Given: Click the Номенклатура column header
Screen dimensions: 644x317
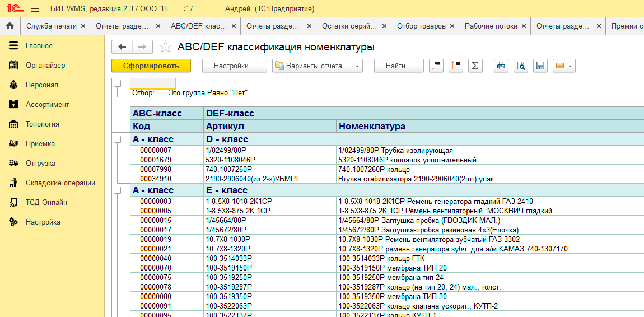Looking at the screenshot, I should [490, 127].
